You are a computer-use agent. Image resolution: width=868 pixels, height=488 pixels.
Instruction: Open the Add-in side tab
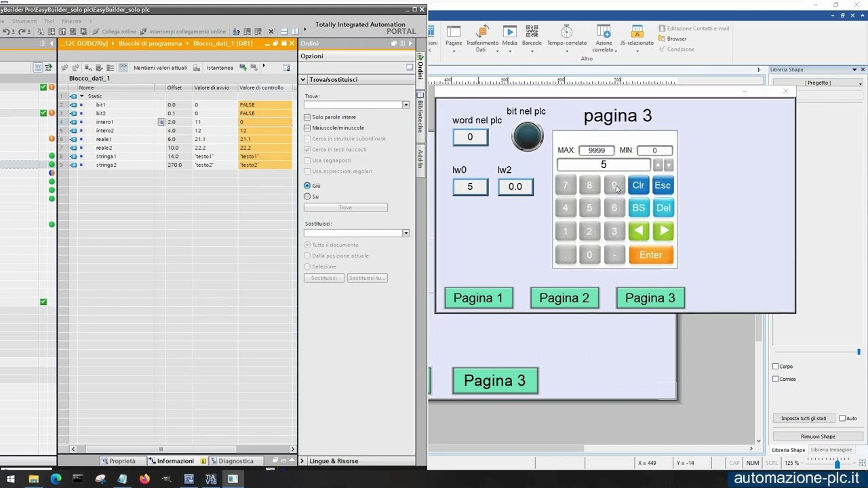(x=420, y=159)
